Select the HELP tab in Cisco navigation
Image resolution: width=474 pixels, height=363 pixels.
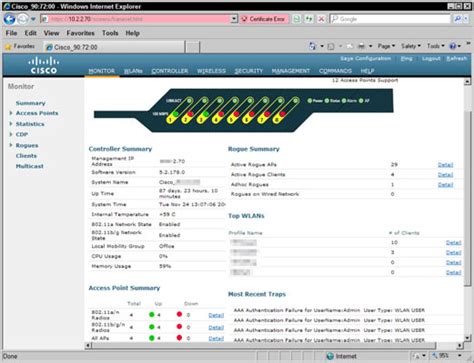pos(367,71)
